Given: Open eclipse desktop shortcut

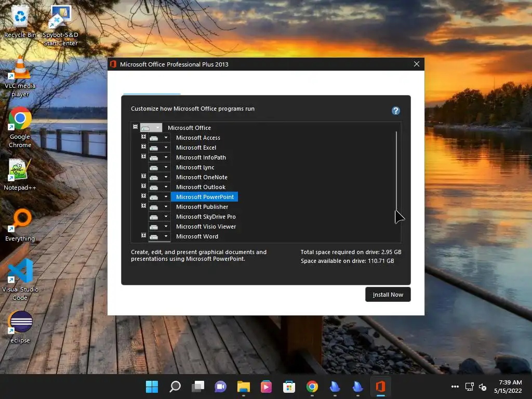Looking at the screenshot, I should pos(20,327).
